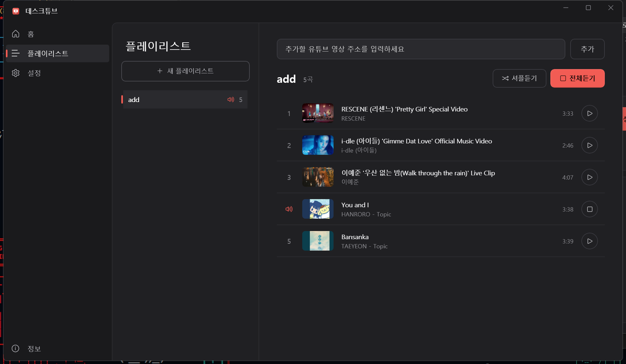Click the 'You and I' title text
The height and width of the screenshot is (364, 626).
pos(355,205)
